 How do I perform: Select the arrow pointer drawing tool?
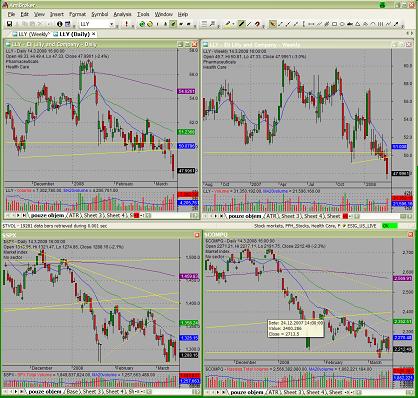coord(272,24)
